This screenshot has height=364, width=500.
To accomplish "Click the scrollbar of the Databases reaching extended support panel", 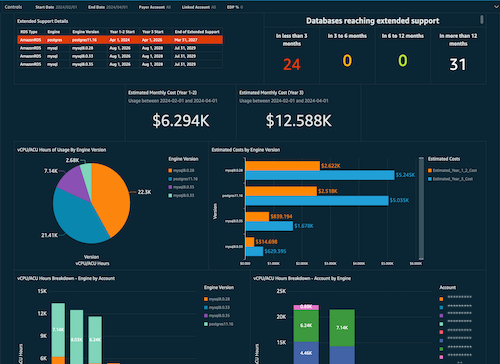I will 482,19.
